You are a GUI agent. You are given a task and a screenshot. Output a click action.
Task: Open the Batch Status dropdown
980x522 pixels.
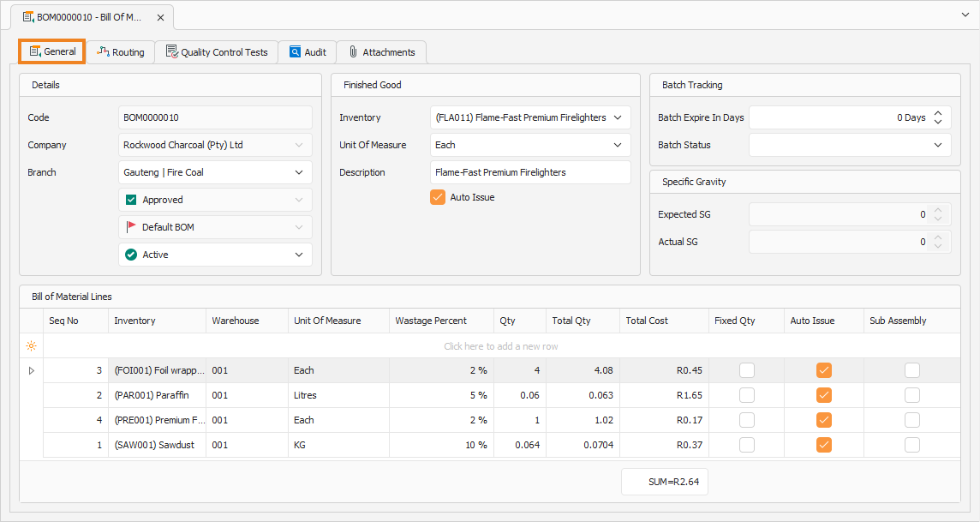tap(937, 145)
